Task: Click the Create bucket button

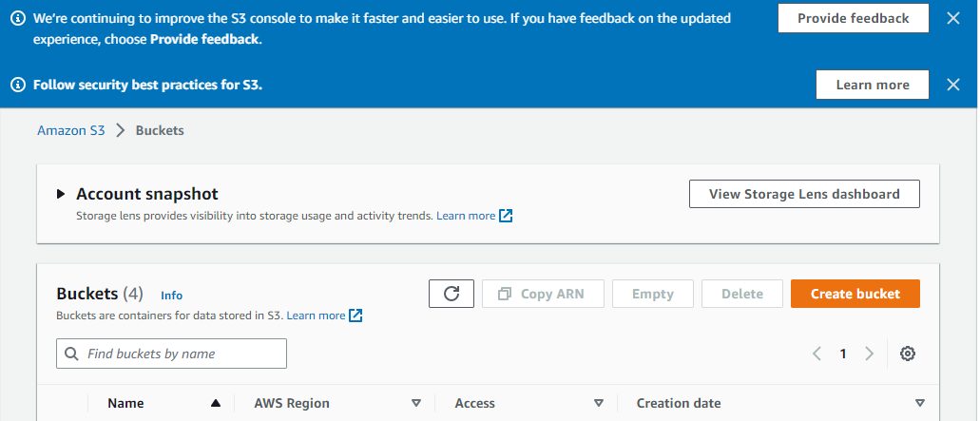Action: 855,294
